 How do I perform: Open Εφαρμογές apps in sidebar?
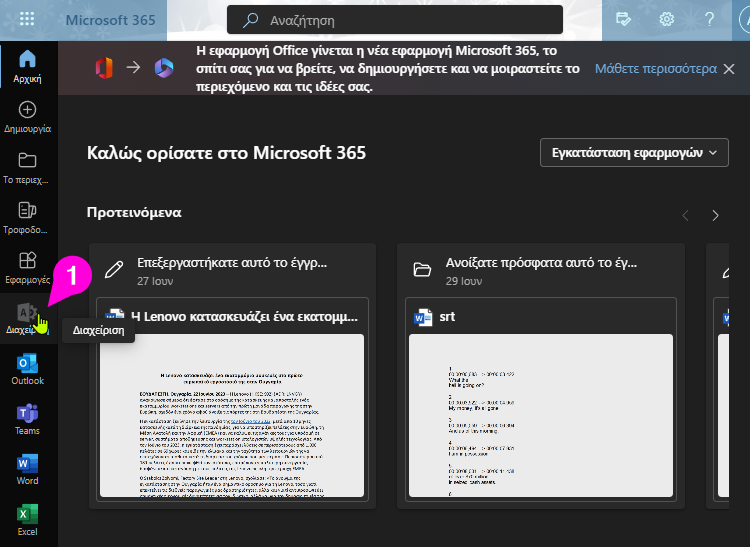point(27,268)
